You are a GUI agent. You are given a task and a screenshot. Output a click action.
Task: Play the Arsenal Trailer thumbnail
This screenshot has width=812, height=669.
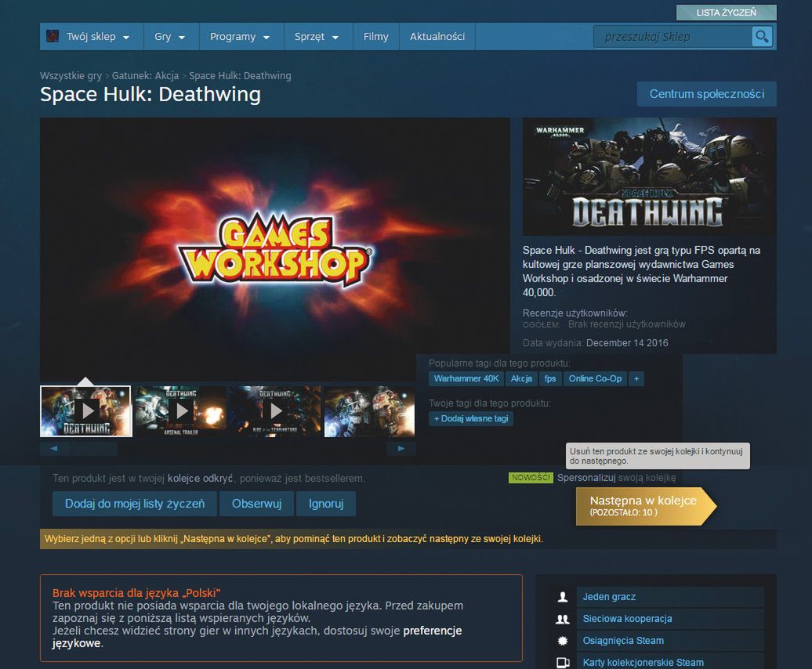point(181,411)
